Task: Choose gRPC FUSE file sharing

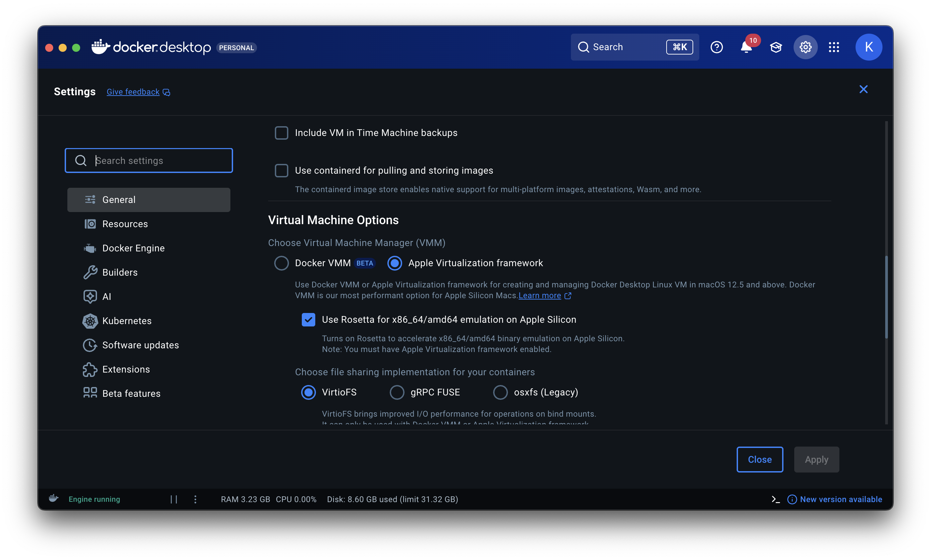Action: click(x=396, y=392)
